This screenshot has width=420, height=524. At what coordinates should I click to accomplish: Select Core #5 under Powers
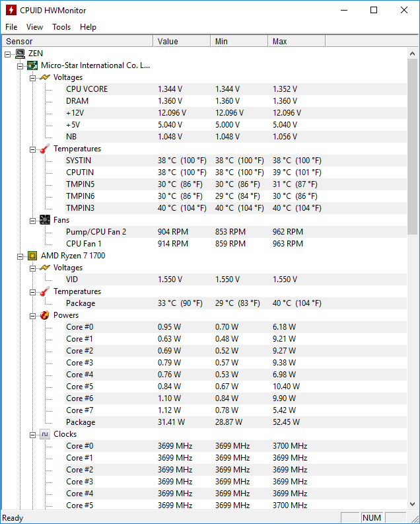point(235,387)
